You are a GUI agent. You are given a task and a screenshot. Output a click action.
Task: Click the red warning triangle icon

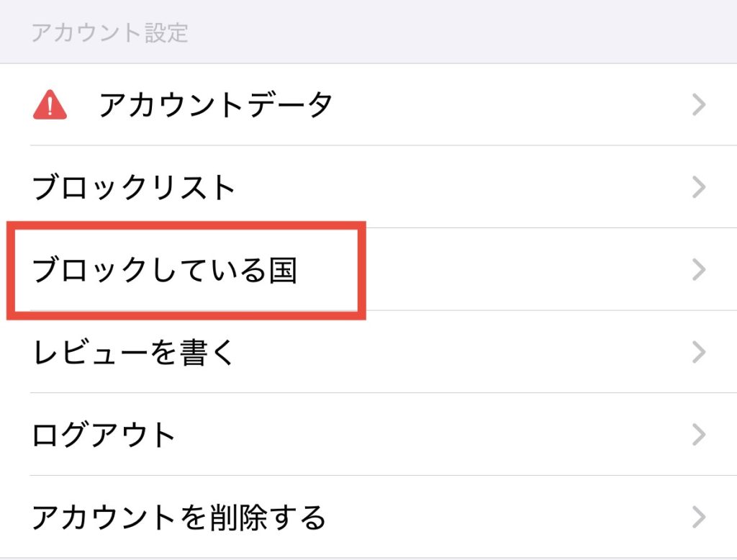pyautogui.click(x=50, y=107)
